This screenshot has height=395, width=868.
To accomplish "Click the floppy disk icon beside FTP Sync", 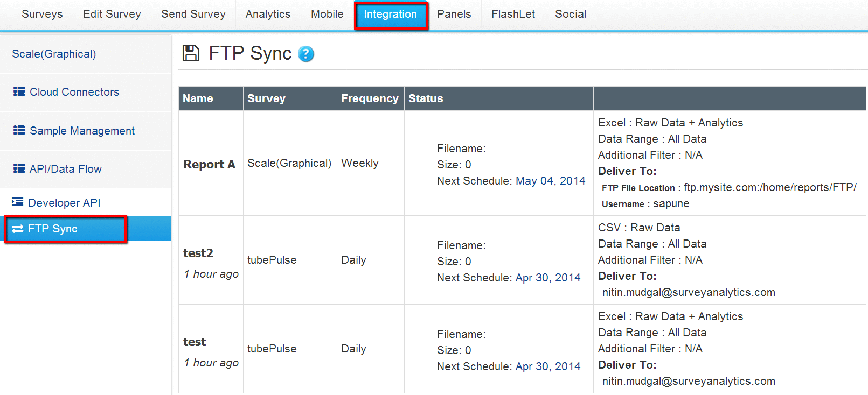I will tap(191, 53).
